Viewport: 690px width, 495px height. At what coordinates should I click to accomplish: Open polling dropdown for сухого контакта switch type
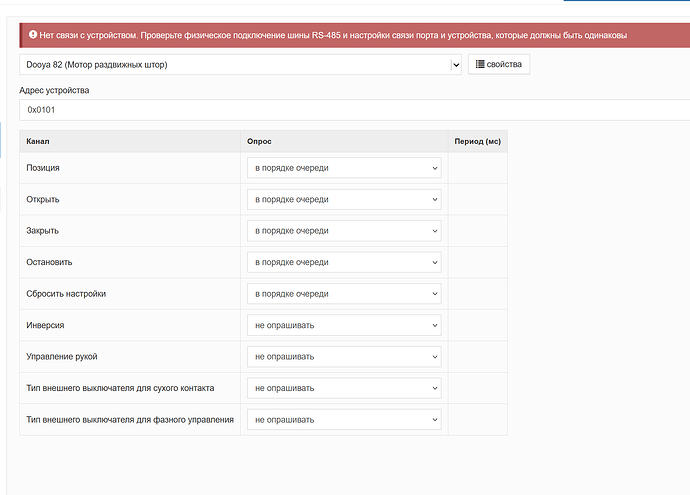(344, 388)
